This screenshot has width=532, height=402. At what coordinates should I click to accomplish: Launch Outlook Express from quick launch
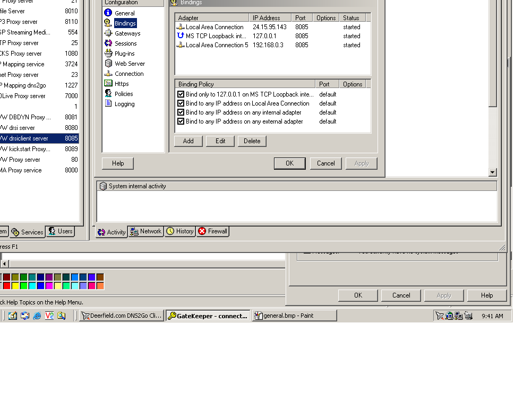(x=25, y=316)
